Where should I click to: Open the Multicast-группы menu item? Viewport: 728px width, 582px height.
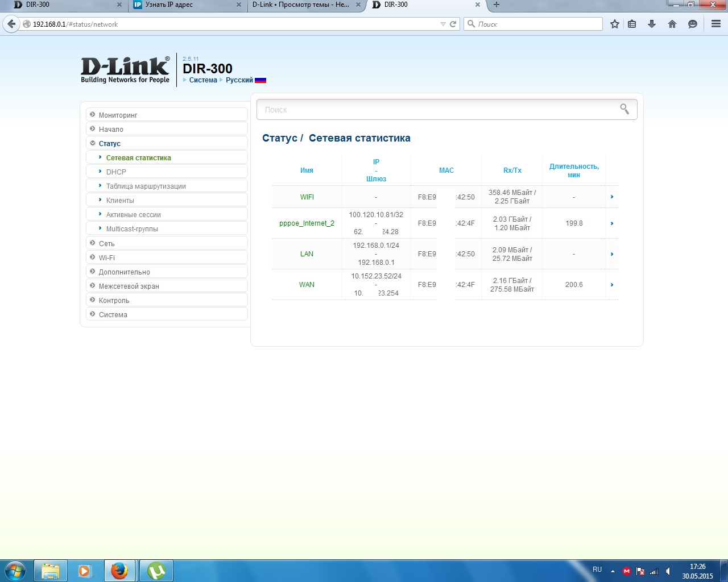point(167,228)
